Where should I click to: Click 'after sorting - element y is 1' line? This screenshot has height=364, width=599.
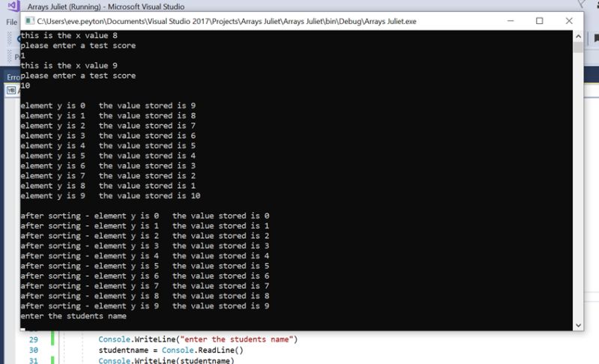pyautogui.click(x=145, y=226)
